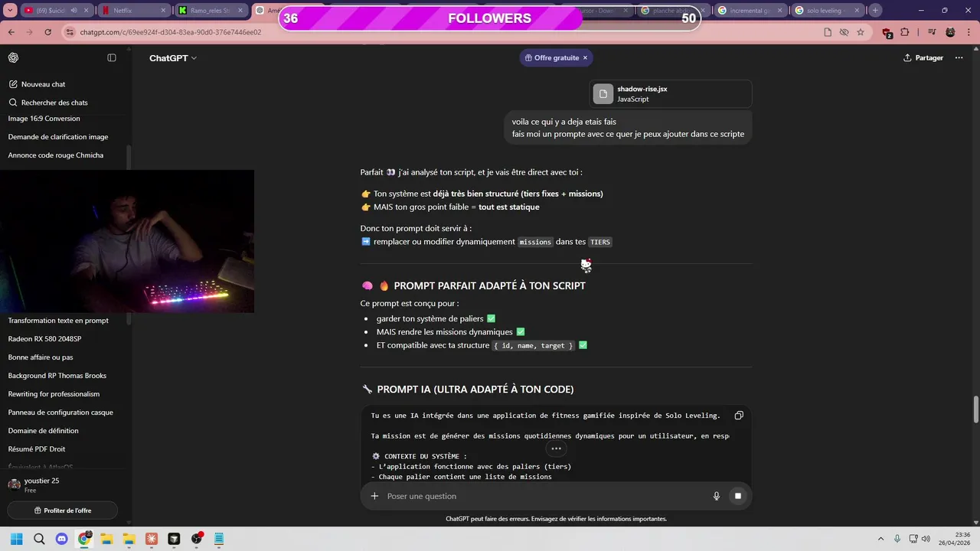The width and height of the screenshot is (980, 551).
Task: Switch to the Netflix tab
Action: (x=133, y=11)
